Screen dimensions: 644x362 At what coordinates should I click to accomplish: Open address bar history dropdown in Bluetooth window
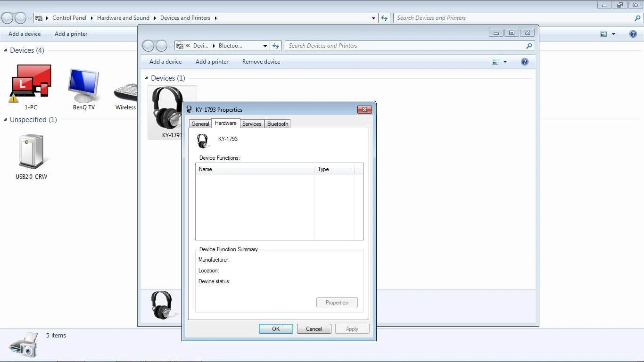[x=265, y=46]
